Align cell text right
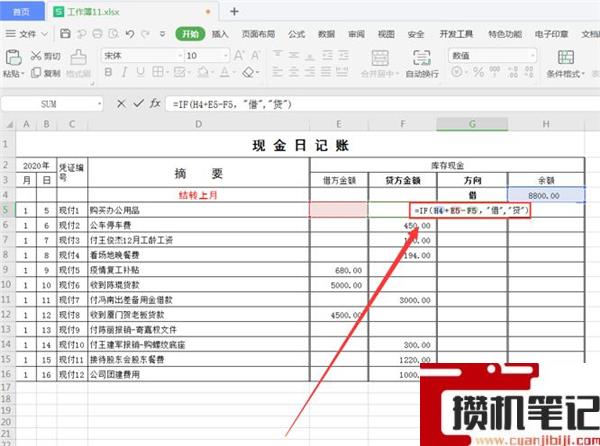 click(310, 72)
